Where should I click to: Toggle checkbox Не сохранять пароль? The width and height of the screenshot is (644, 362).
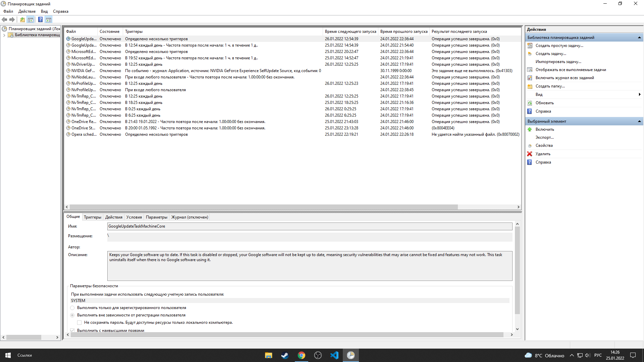[x=79, y=322]
